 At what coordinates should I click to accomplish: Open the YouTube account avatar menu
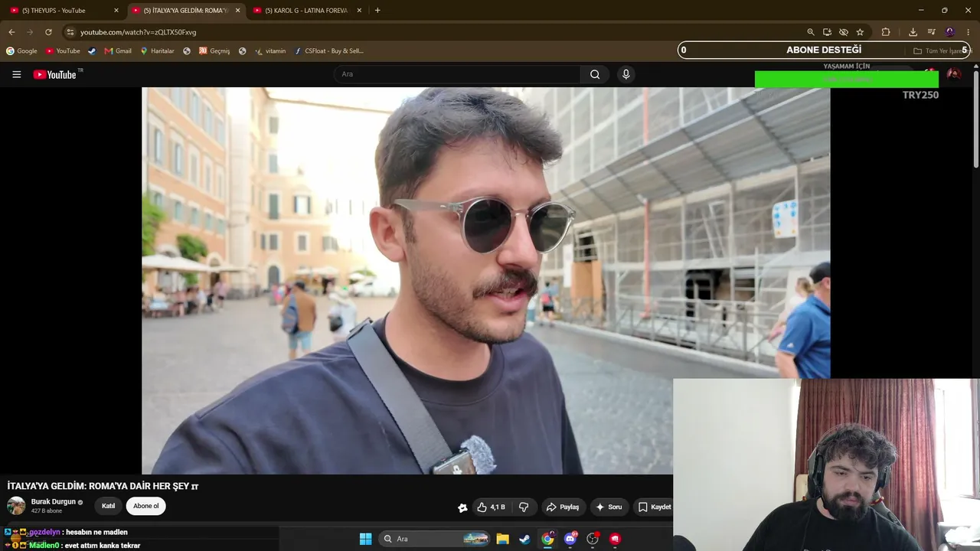tap(953, 74)
